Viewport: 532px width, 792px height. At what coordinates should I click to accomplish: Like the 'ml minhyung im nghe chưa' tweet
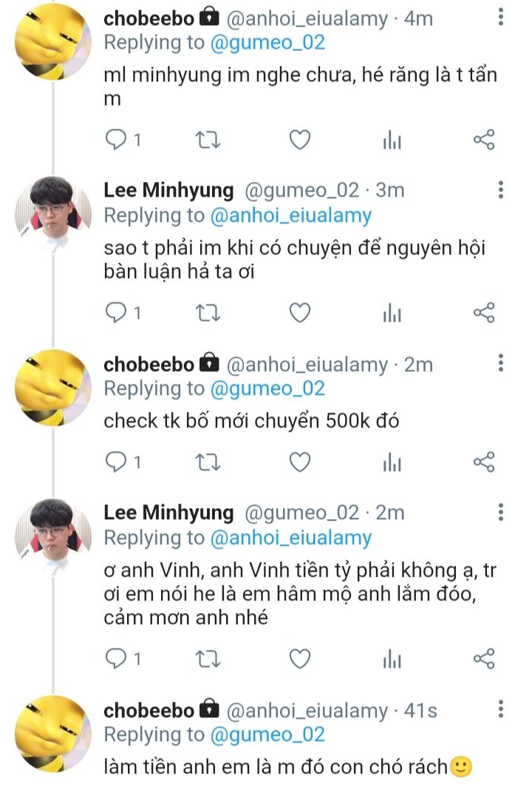tap(299, 140)
